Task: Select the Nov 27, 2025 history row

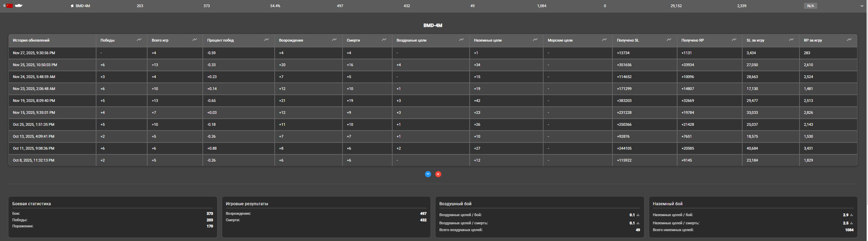Action: [34, 53]
